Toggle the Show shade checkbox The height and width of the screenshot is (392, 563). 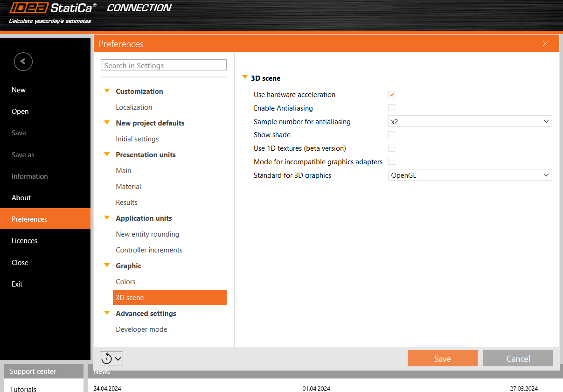tap(392, 135)
